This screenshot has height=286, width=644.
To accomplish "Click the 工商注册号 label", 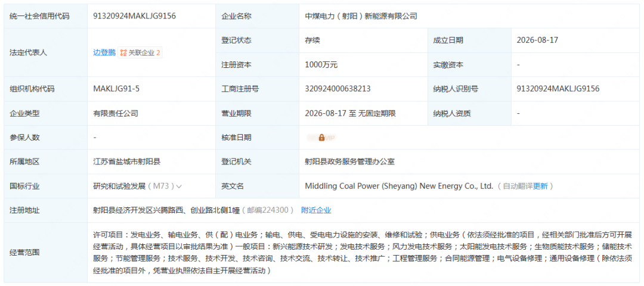I will click(240, 89).
